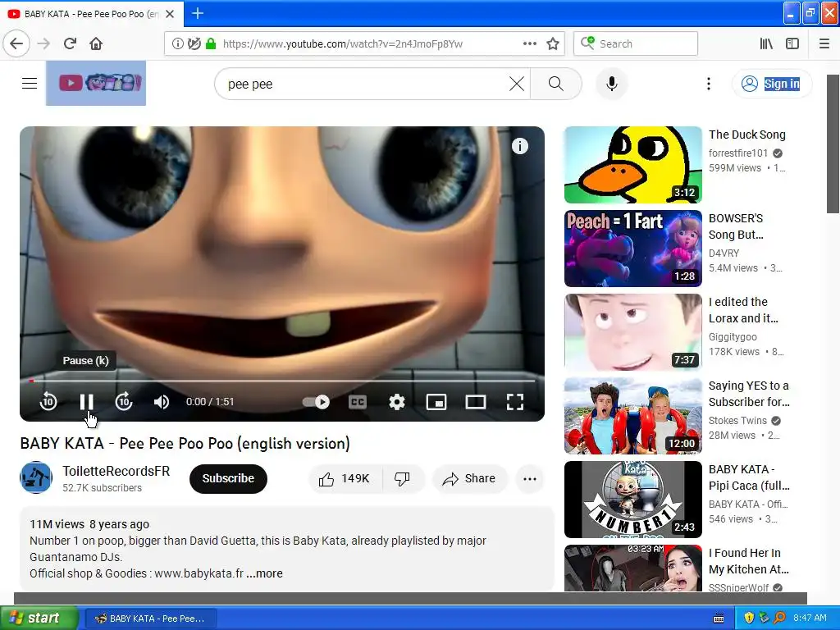
Task: Click the security shield tray icon
Action: 749,619
